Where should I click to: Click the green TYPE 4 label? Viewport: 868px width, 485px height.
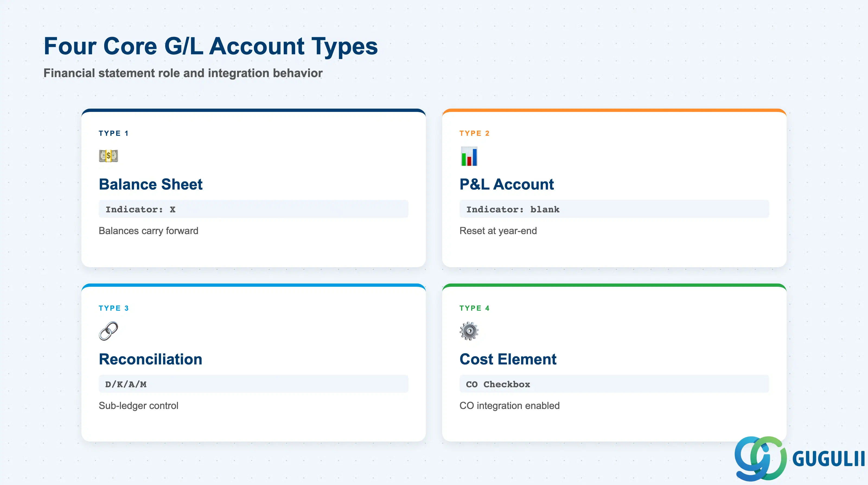tap(474, 308)
